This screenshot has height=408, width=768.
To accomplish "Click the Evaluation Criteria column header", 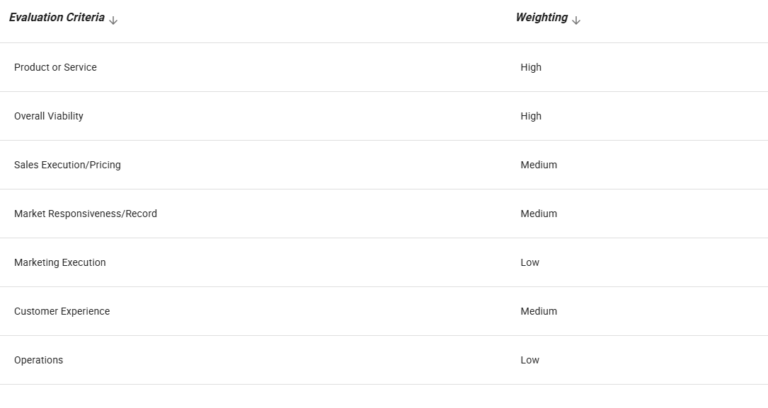I will pos(57,19).
